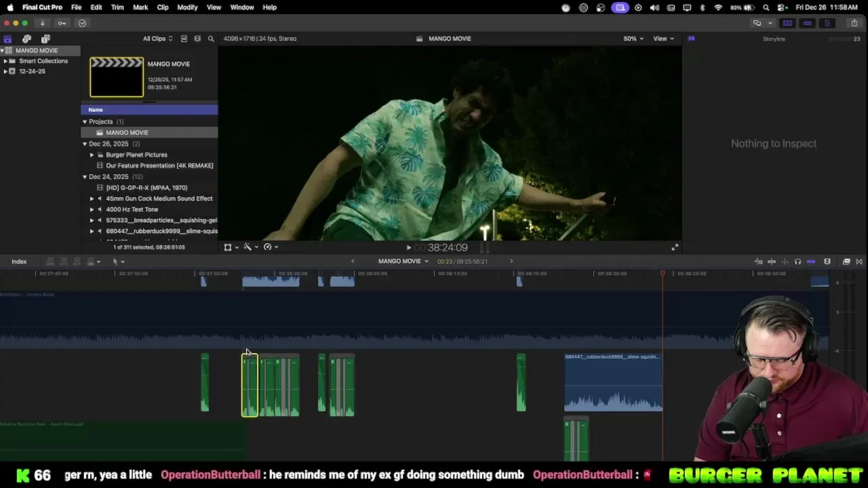Toggle the Inspector panel visibility button
868x488 pixels.
827,23
